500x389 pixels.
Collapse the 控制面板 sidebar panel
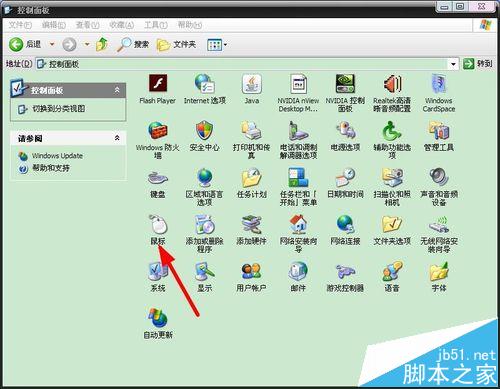tap(117, 90)
